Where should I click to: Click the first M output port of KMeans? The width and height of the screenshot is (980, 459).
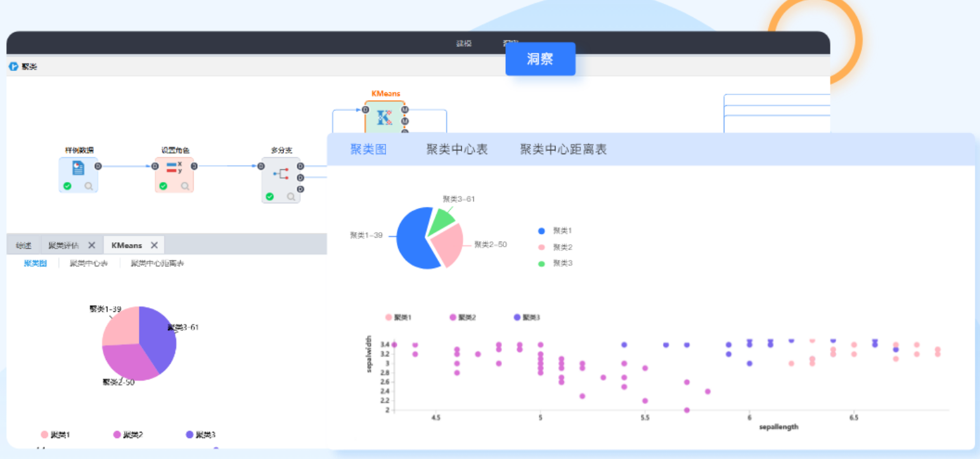(405, 110)
